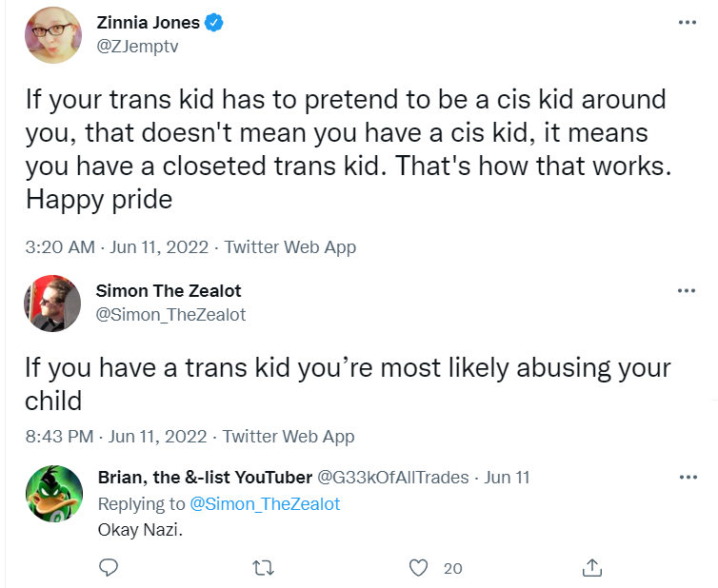Click the reply icon under Brian's tweet

coord(109,568)
